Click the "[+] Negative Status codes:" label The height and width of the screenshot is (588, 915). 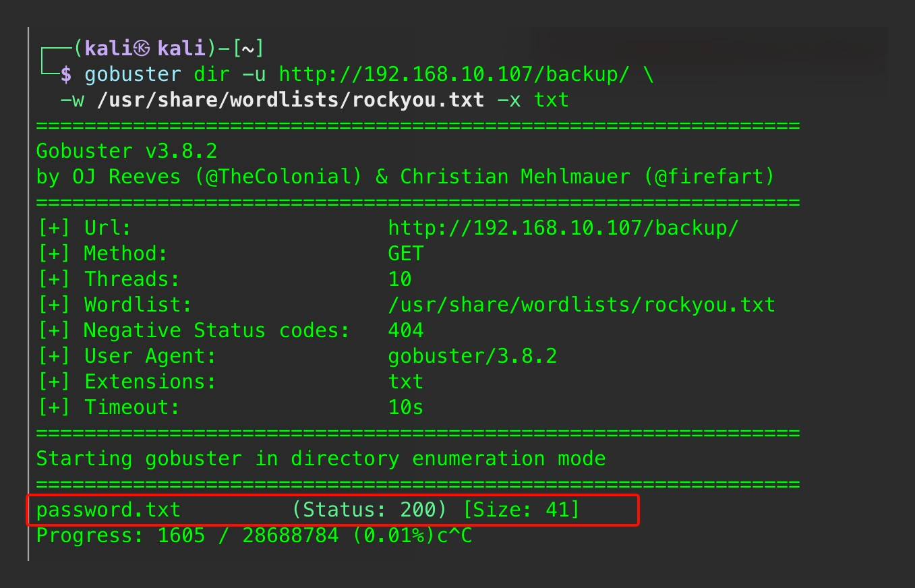coord(194,330)
